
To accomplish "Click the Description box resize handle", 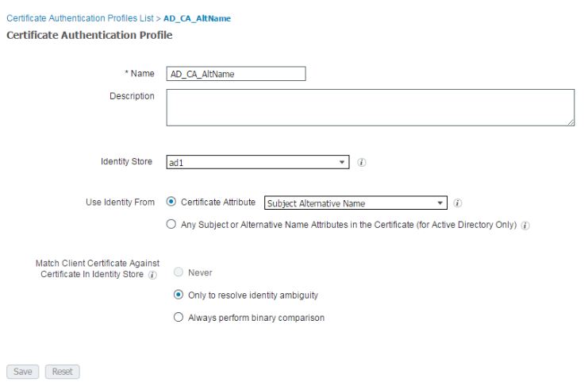I will pyautogui.click(x=571, y=122).
